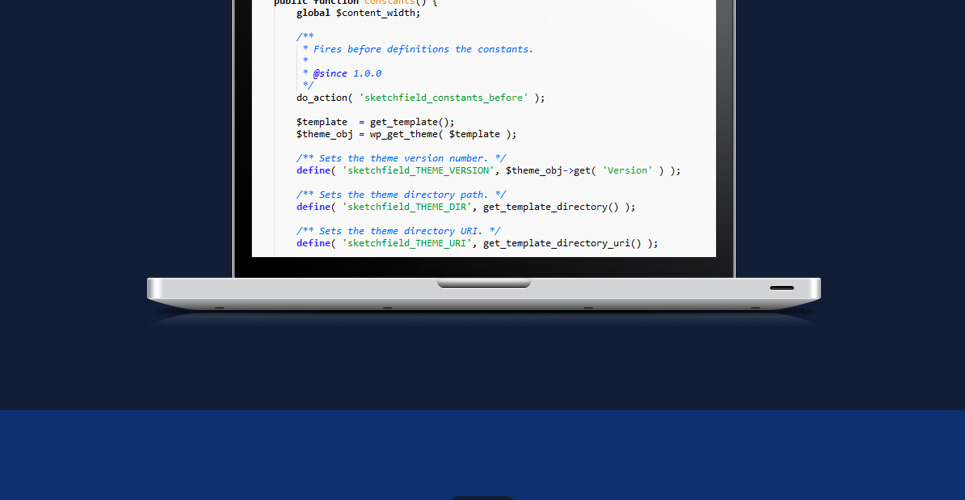This screenshot has height=500, width=965.
Task: Click the 'Fires before definitions the constants' comment
Action: pos(423,49)
